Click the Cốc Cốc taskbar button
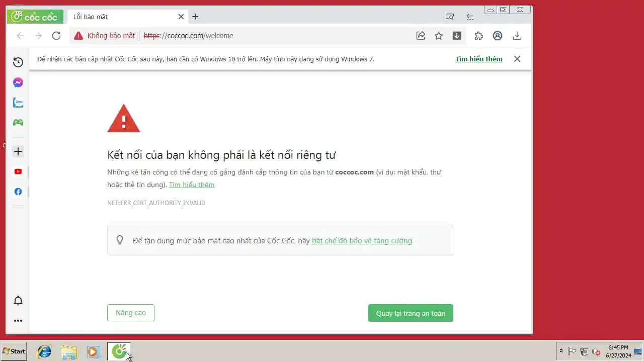This screenshot has height=362, width=644. coord(119,351)
